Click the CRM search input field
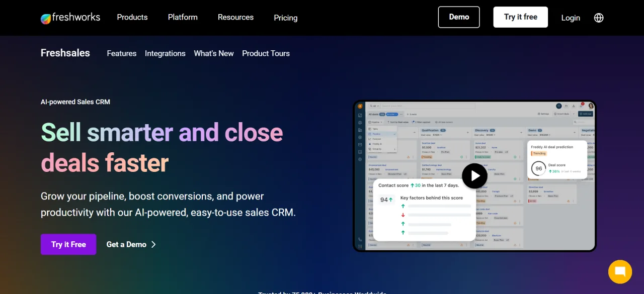Image resolution: width=644 pixels, height=294 pixels. click(428, 106)
